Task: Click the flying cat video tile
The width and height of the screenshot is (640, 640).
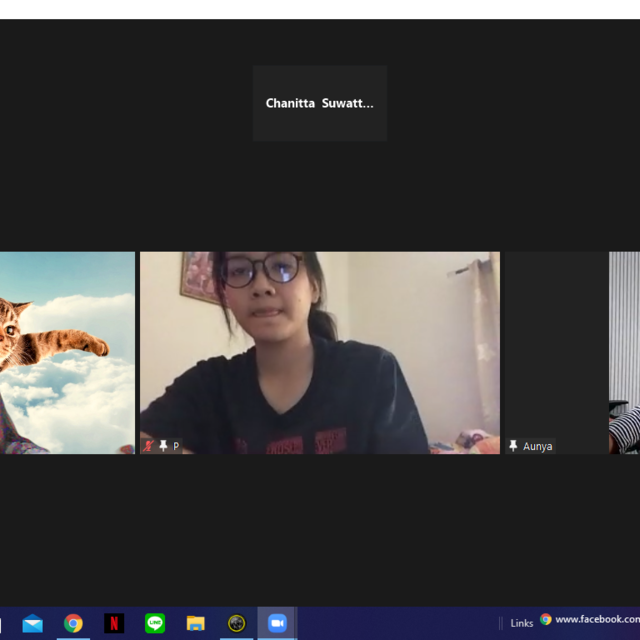Action: (66, 352)
